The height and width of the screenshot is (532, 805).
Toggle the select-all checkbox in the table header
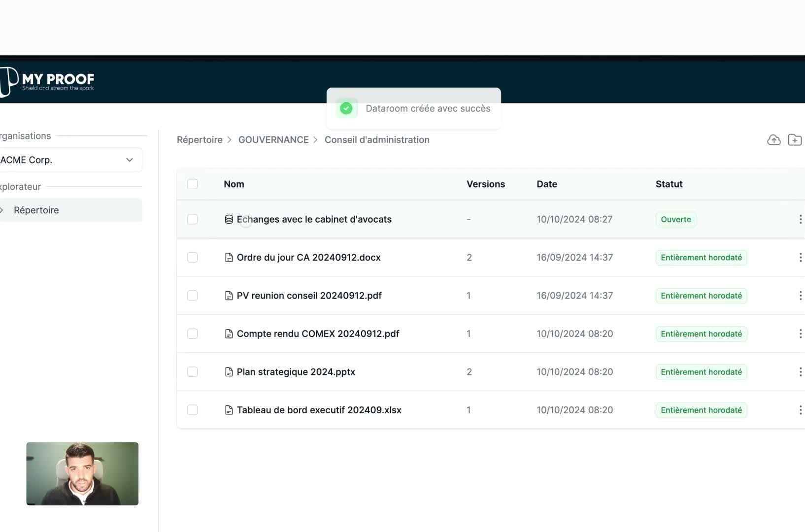click(193, 184)
